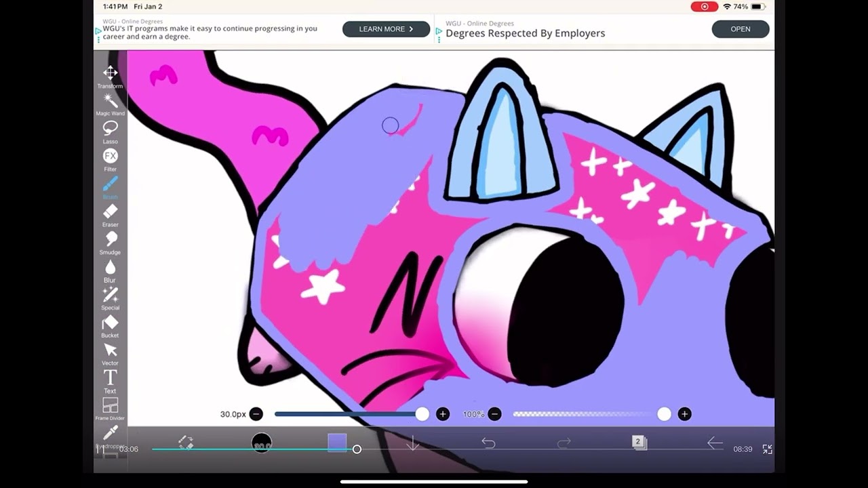The height and width of the screenshot is (488, 868).
Task: Increase opacity with plus button
Action: tap(684, 414)
